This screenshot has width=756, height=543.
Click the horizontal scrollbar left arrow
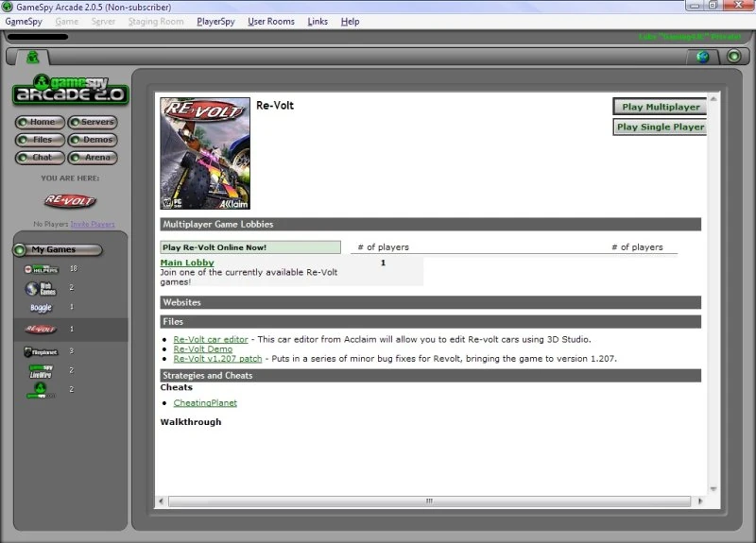(x=161, y=501)
